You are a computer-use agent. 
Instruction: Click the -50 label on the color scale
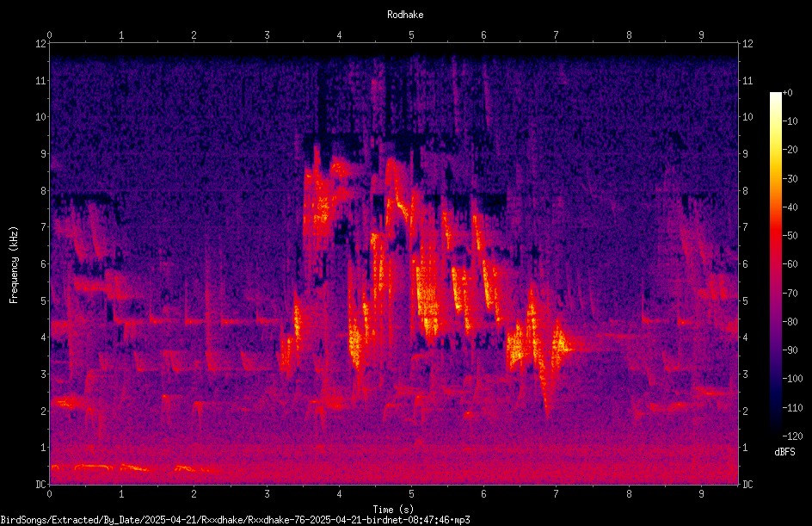tap(790, 236)
